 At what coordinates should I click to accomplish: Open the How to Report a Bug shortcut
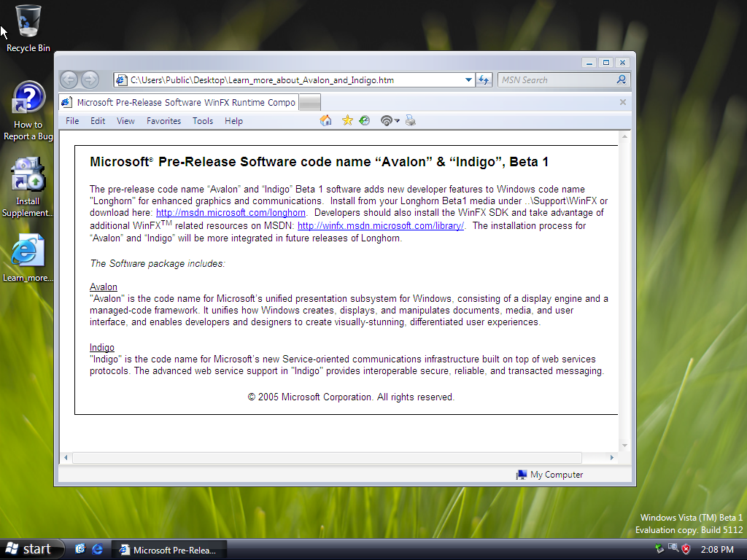[x=28, y=112]
